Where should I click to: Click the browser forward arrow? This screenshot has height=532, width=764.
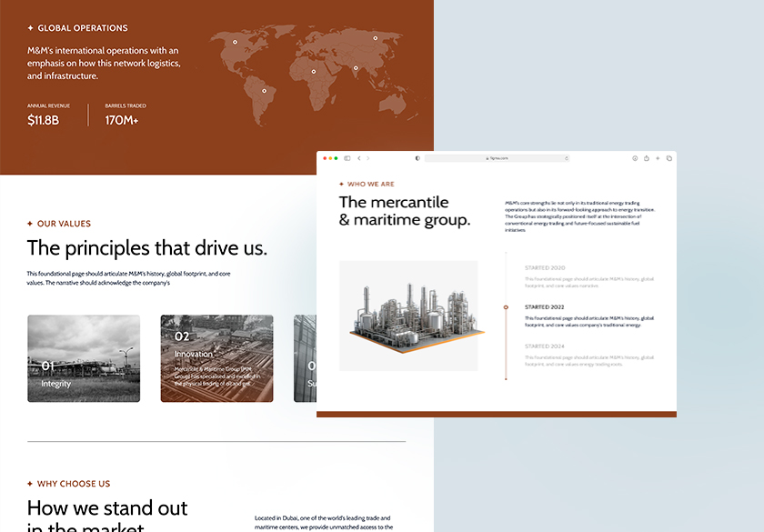point(368,158)
